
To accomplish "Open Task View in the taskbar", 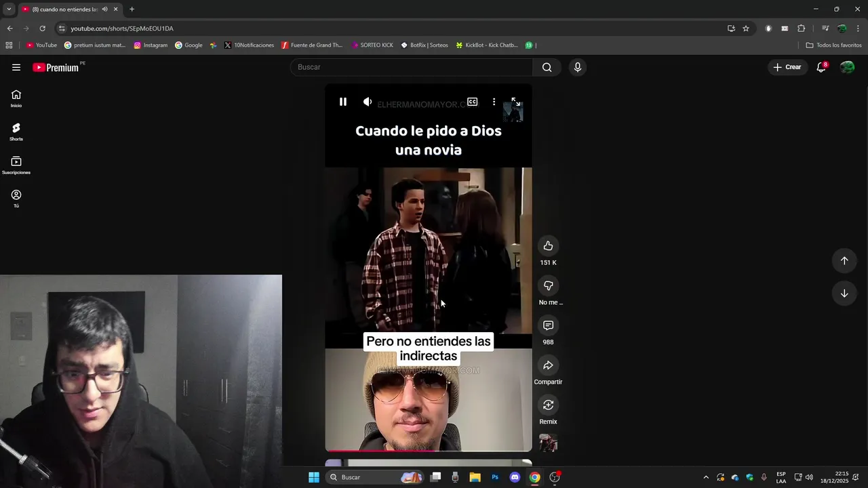I will point(436,477).
